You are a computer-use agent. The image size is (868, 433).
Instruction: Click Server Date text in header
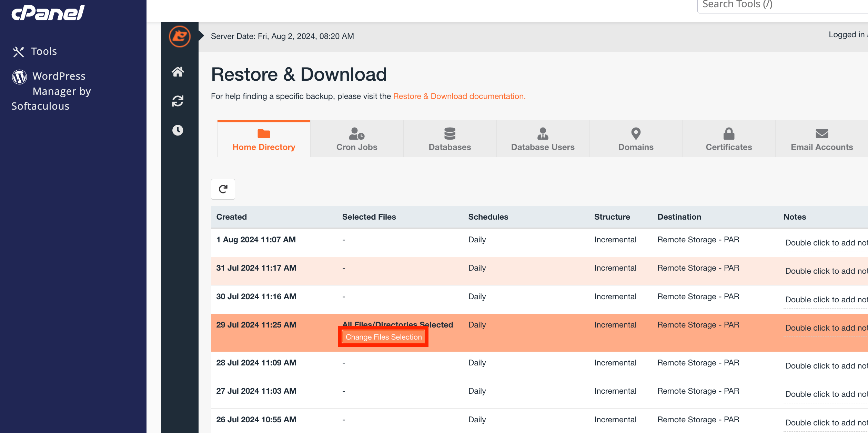point(282,36)
